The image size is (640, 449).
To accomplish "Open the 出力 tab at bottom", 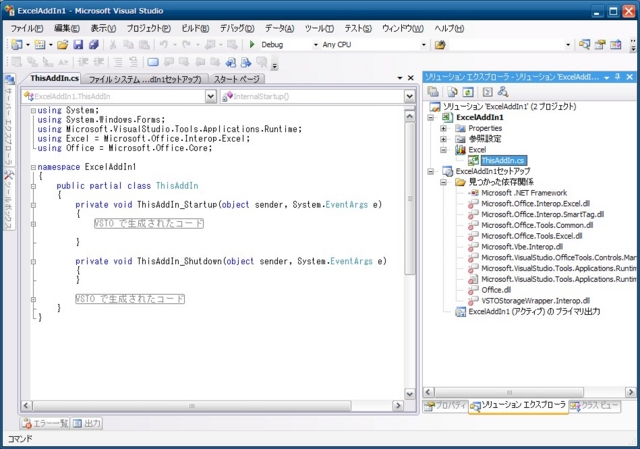I will 87,423.
